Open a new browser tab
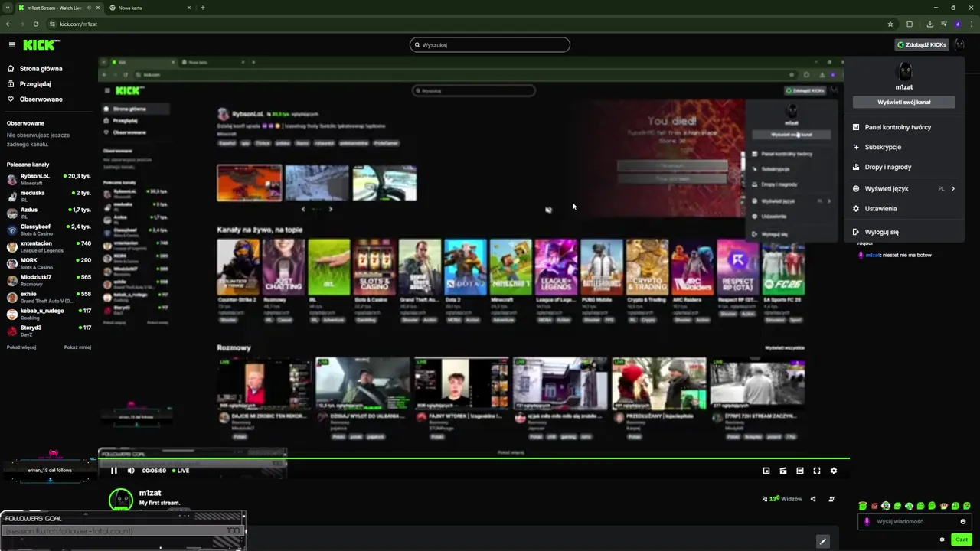The image size is (980, 551). [203, 8]
